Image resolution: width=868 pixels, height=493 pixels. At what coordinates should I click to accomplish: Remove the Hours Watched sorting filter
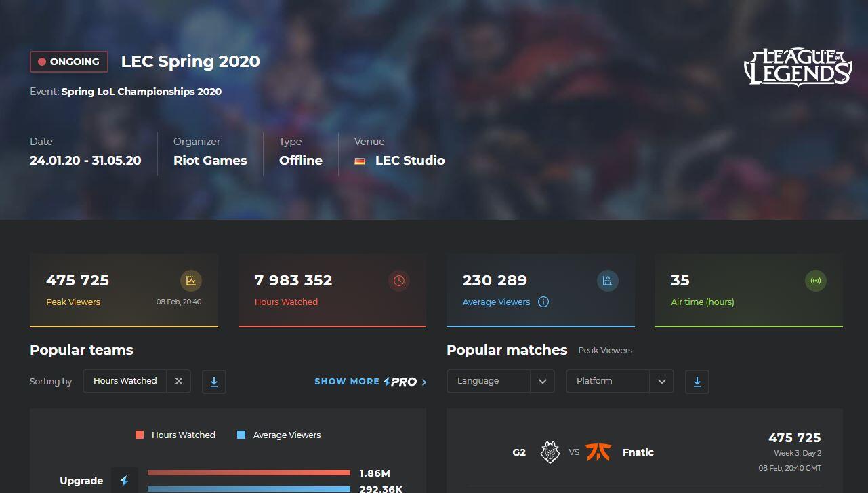point(179,381)
